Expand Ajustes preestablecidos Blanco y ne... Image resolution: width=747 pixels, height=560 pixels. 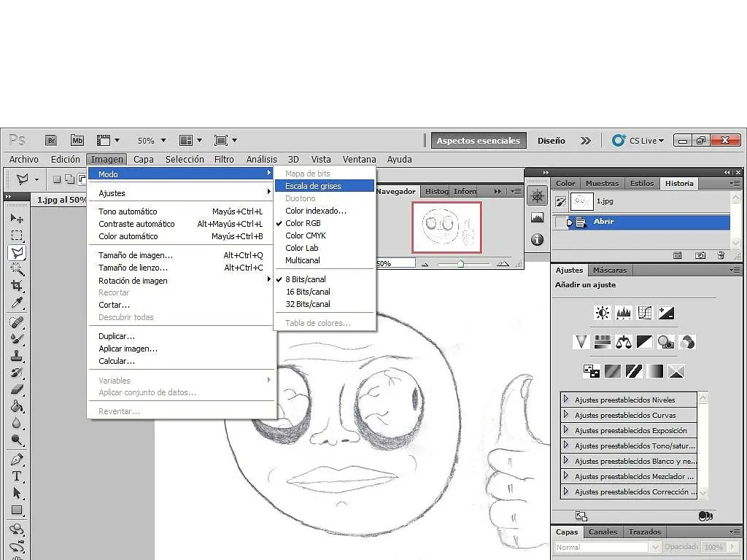tap(566, 460)
